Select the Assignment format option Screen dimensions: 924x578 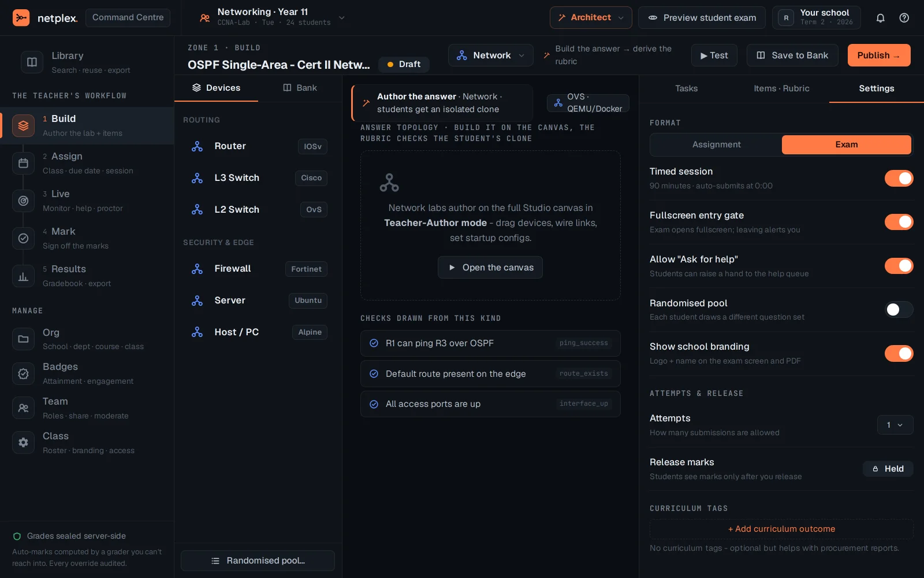[716, 144]
